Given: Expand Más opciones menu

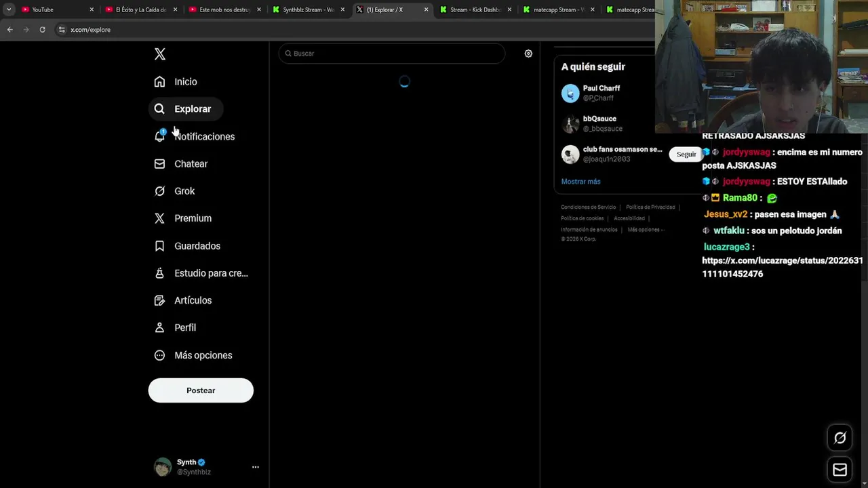Looking at the screenshot, I should click(x=193, y=355).
